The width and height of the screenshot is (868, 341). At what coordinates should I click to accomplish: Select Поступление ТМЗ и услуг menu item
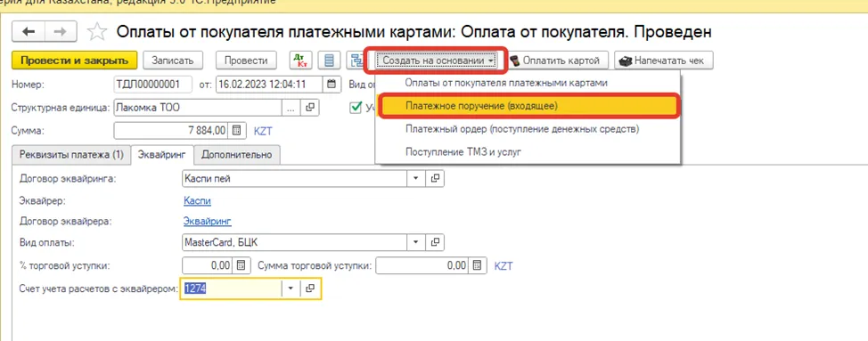[x=528, y=151]
